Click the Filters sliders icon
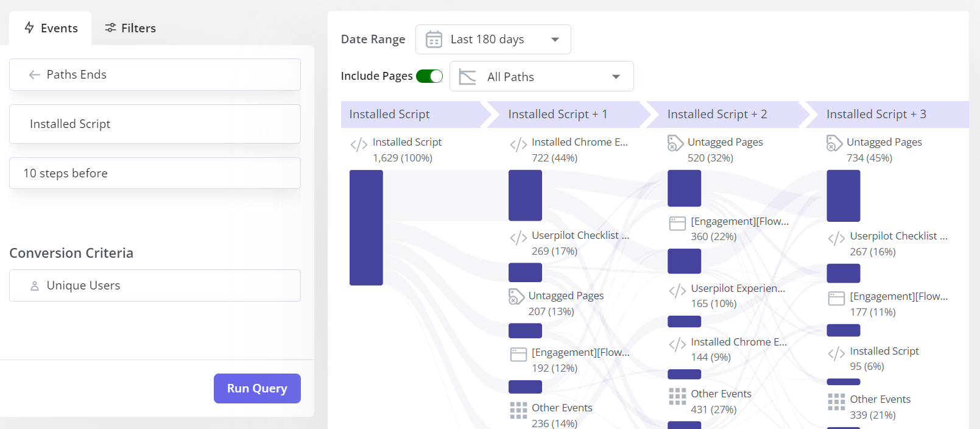This screenshot has width=980, height=429. [x=110, y=28]
